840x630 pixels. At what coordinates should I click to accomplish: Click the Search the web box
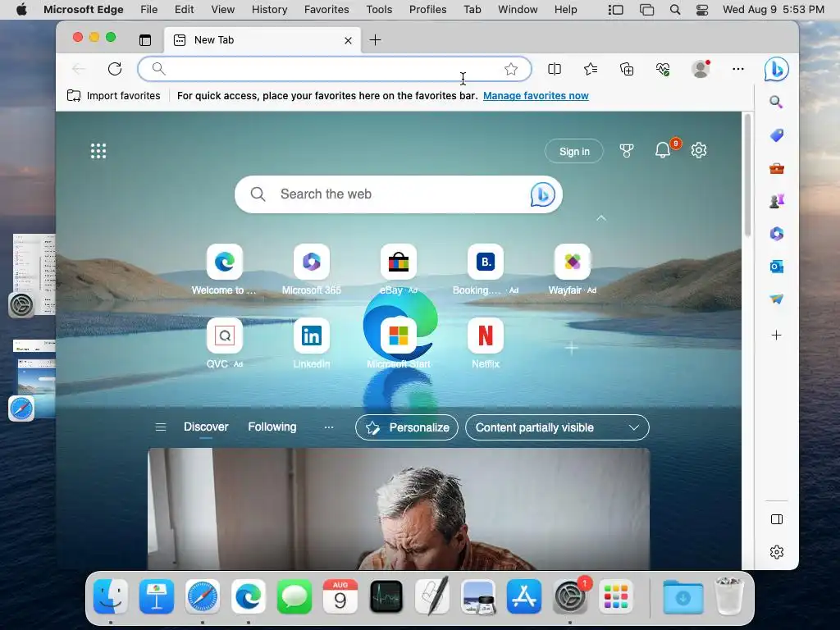click(398, 194)
